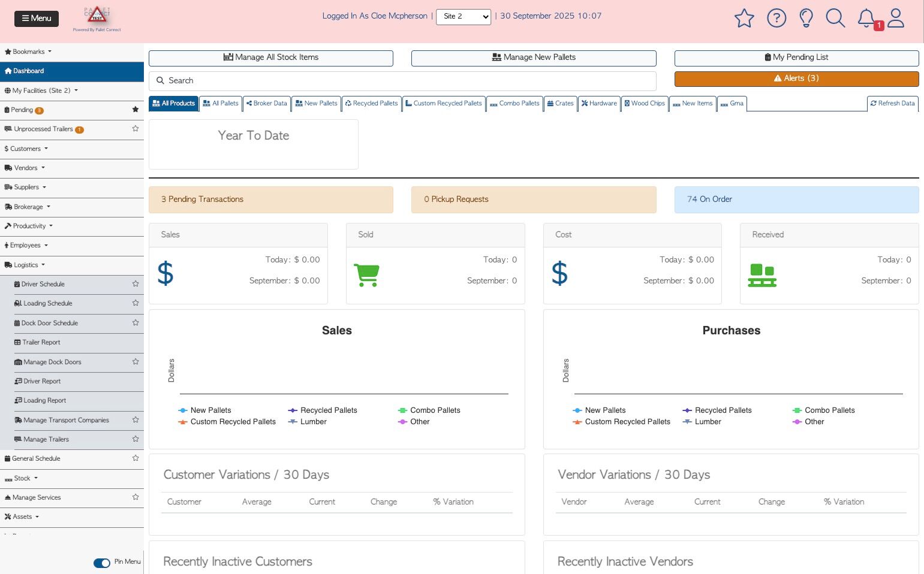Open My Pending List

(x=797, y=58)
